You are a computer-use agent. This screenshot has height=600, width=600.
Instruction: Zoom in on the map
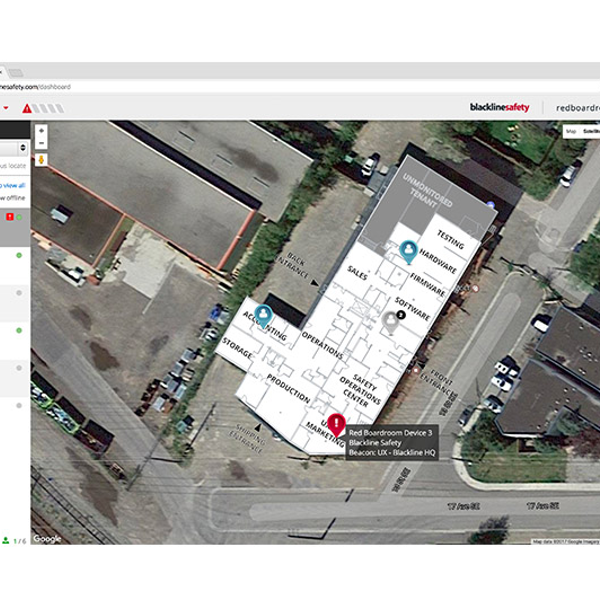[41, 130]
